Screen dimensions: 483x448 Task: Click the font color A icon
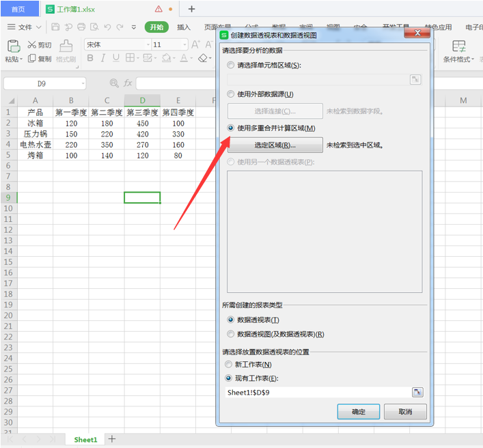(184, 58)
